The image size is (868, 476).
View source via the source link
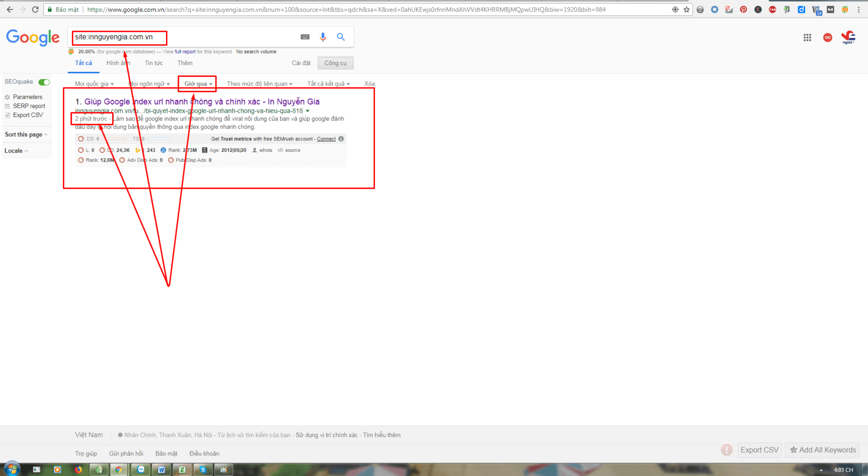pos(289,150)
